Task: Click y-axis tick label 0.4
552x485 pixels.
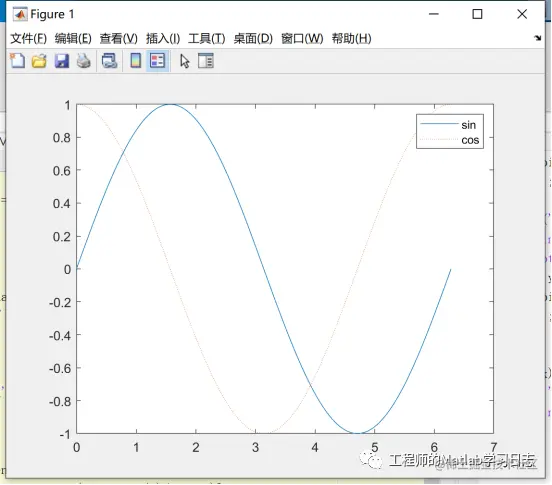Action: [x=62, y=203]
